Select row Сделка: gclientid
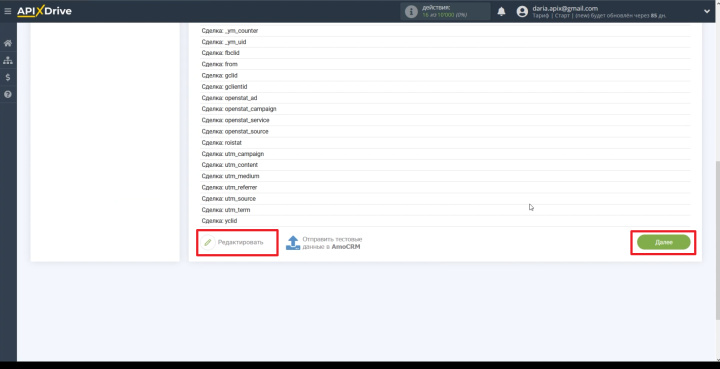Screen dimensions: 720x369 pos(445,86)
